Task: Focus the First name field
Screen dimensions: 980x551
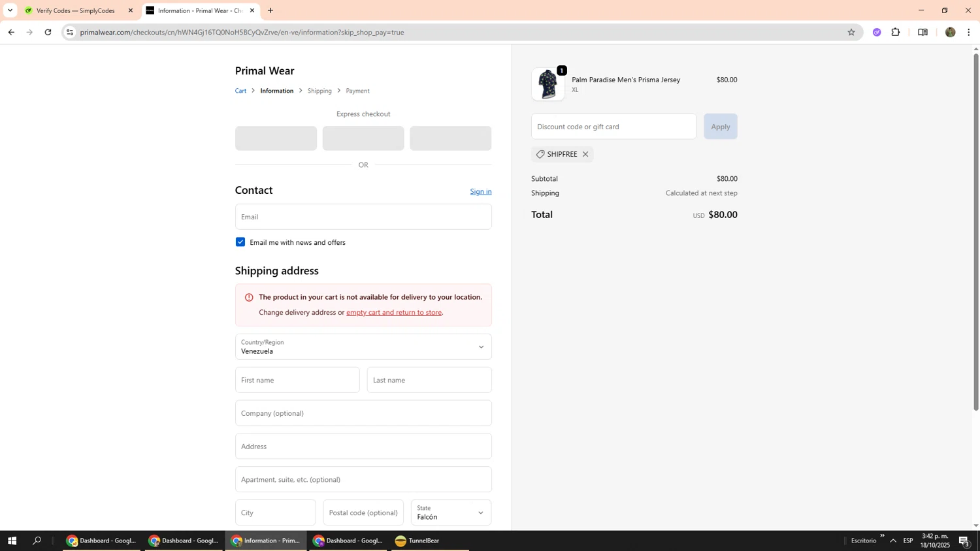Action: [x=297, y=380]
